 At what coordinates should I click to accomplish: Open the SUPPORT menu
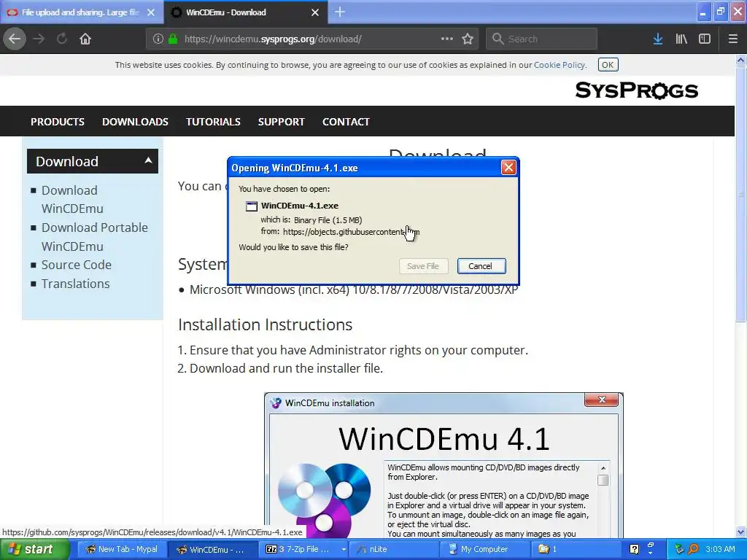point(281,122)
